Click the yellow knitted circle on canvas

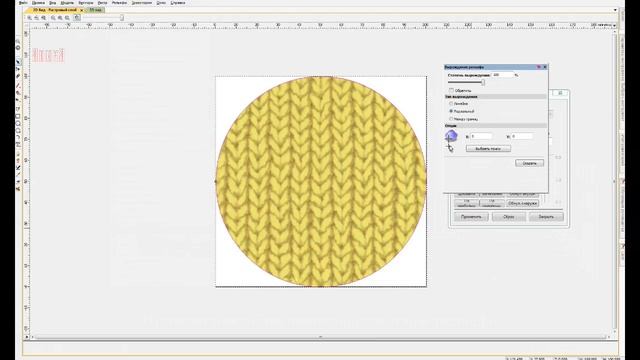click(x=321, y=181)
